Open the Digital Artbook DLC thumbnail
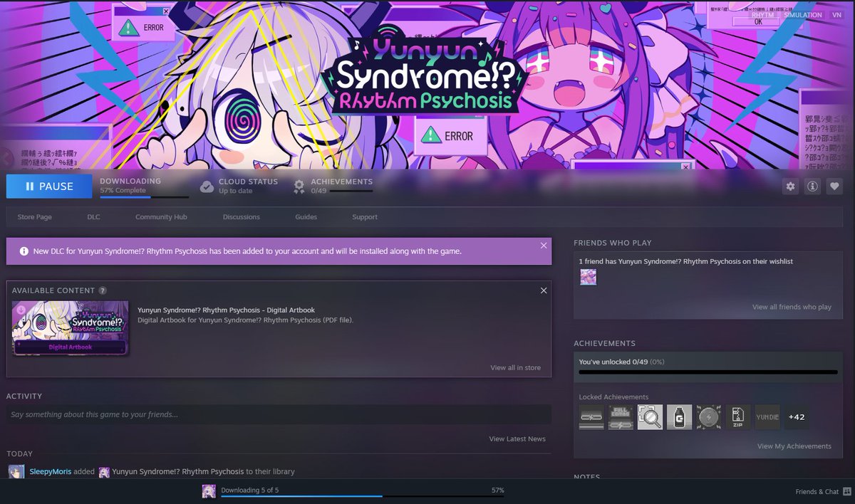Screen dimensions: 855x504 pos(71,328)
